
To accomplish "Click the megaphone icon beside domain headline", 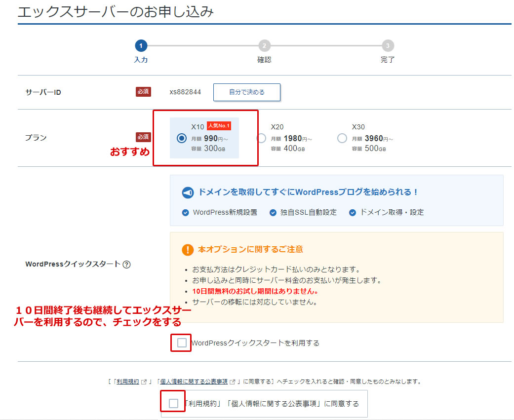I will coord(188,192).
